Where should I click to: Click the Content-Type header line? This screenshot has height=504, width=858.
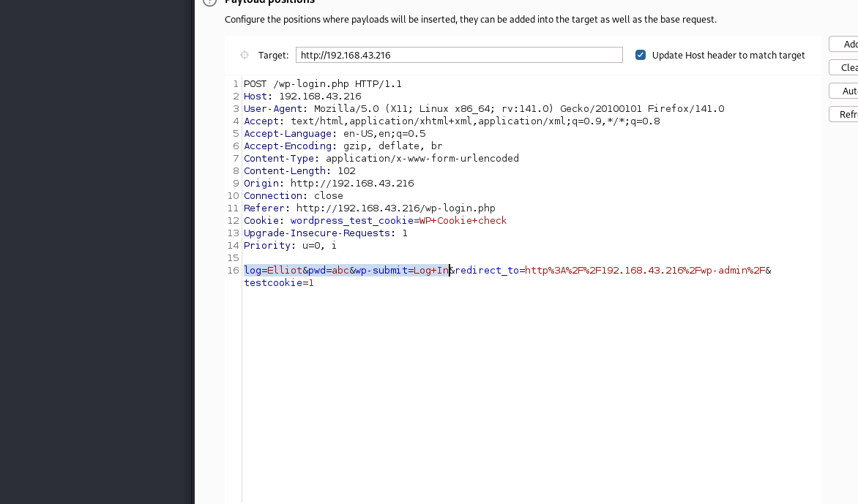(x=381, y=158)
